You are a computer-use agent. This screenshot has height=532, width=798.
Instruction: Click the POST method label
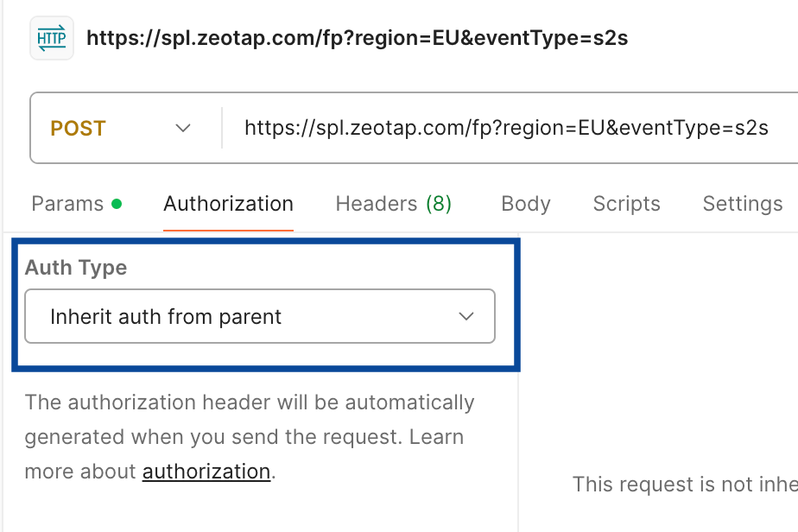pos(78,129)
